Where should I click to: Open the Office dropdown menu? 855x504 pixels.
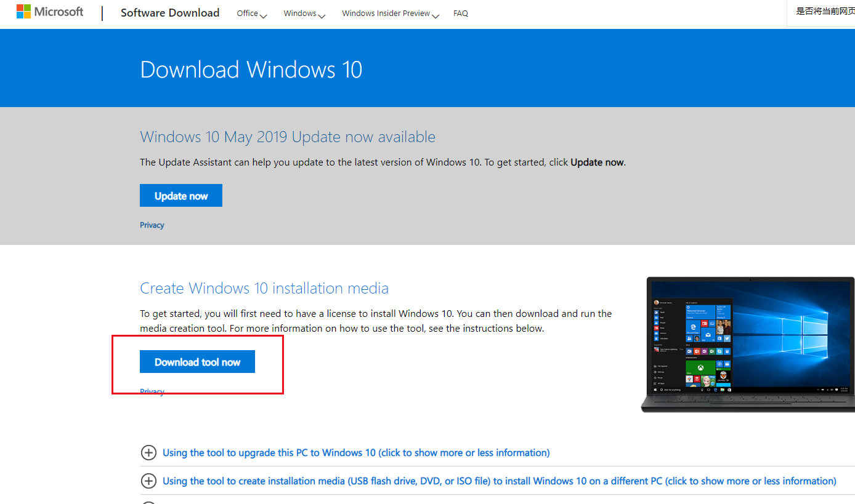tap(252, 14)
